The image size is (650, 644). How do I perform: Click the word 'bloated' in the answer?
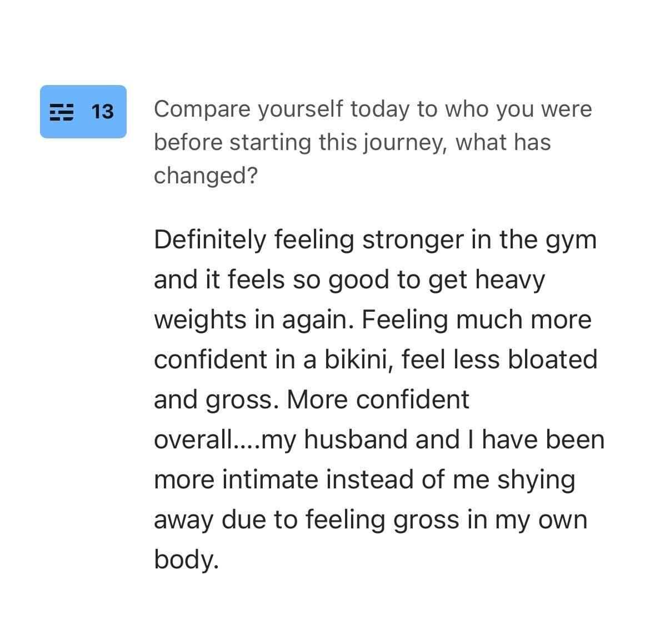click(x=552, y=359)
